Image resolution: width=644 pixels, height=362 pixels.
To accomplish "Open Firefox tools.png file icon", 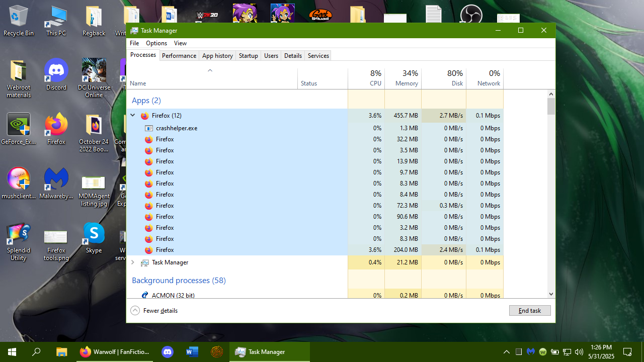I will tap(56, 245).
